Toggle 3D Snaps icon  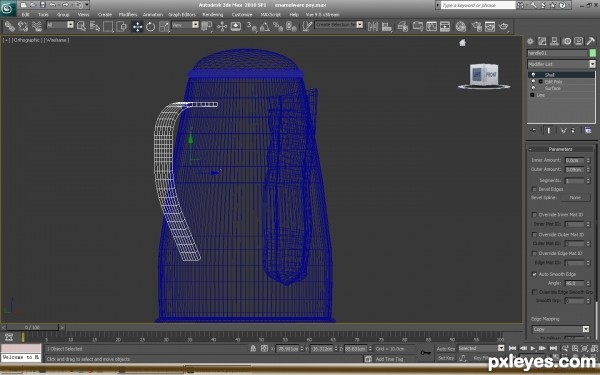pyautogui.click(x=252, y=26)
